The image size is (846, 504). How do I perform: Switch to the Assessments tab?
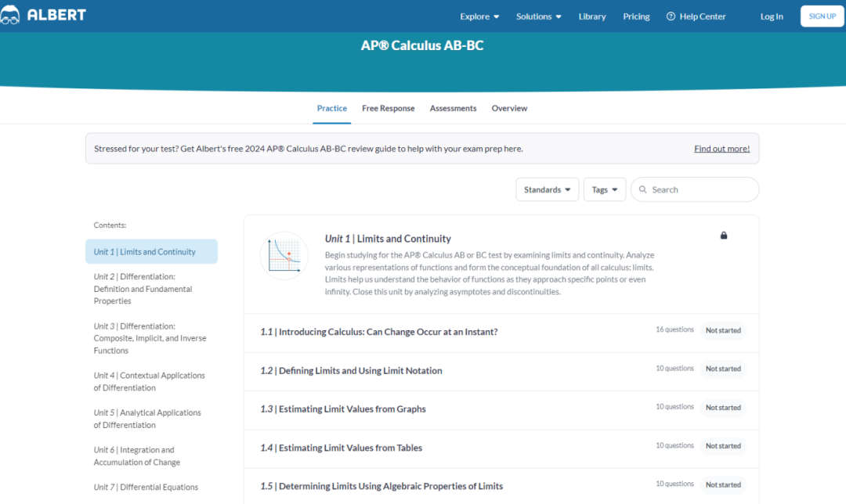click(x=454, y=108)
